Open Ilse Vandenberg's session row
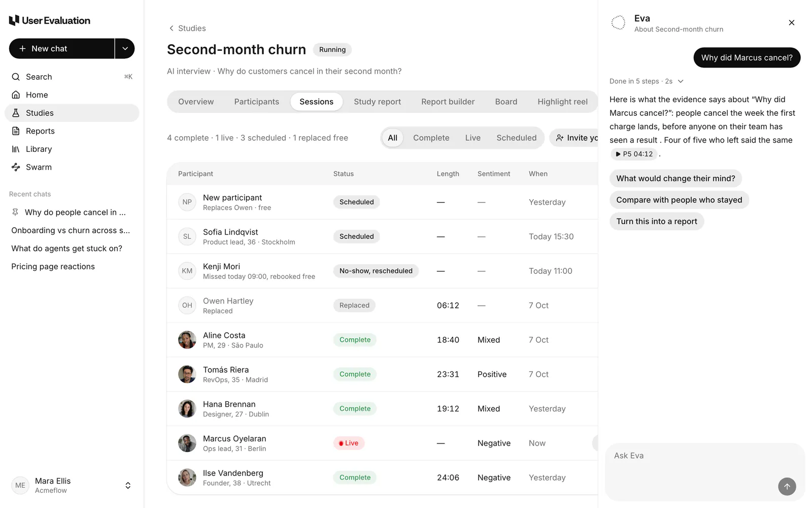The height and width of the screenshot is (508, 812). (382, 478)
